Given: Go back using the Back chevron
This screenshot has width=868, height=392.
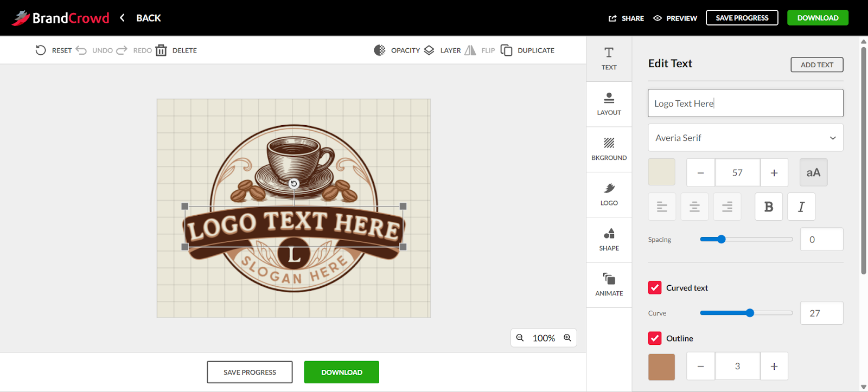Looking at the screenshot, I should click(123, 18).
